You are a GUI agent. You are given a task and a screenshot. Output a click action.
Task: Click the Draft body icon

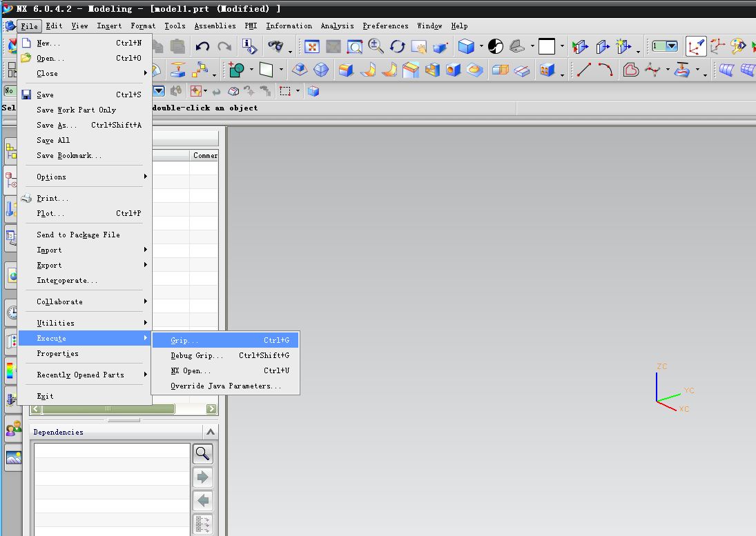point(411,70)
